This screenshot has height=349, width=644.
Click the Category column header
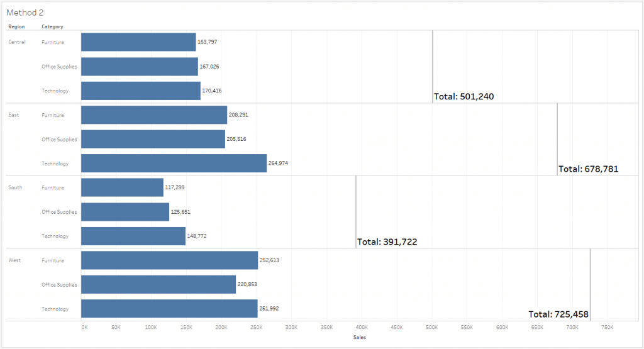click(52, 26)
